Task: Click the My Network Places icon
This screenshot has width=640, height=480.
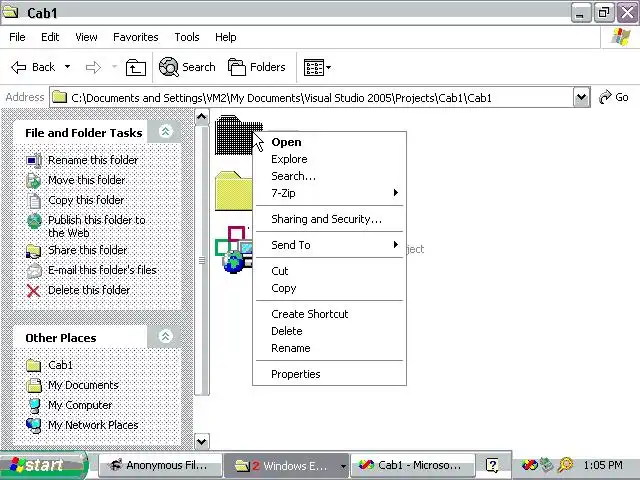Action: click(33, 426)
